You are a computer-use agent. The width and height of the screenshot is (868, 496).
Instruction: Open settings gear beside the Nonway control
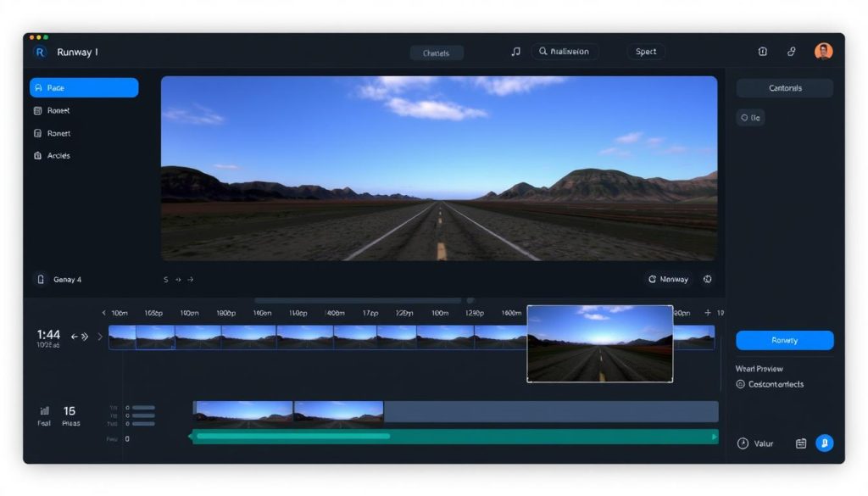[707, 278]
